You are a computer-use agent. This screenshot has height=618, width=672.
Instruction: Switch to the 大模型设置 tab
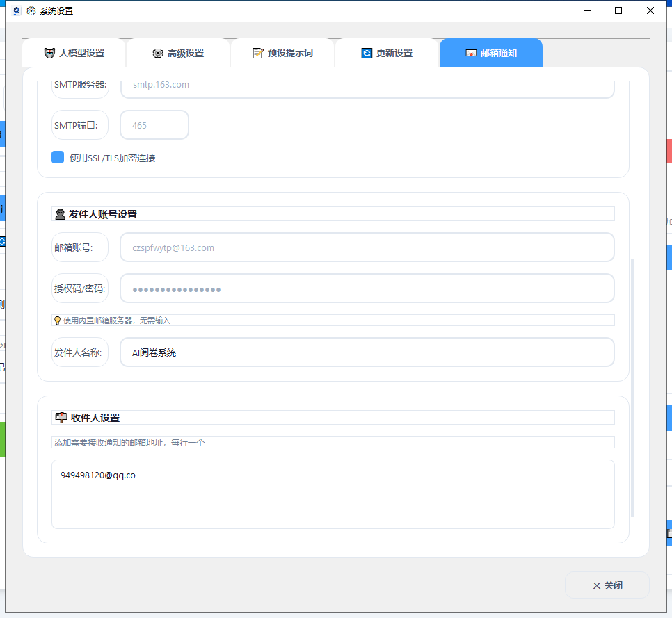point(74,53)
